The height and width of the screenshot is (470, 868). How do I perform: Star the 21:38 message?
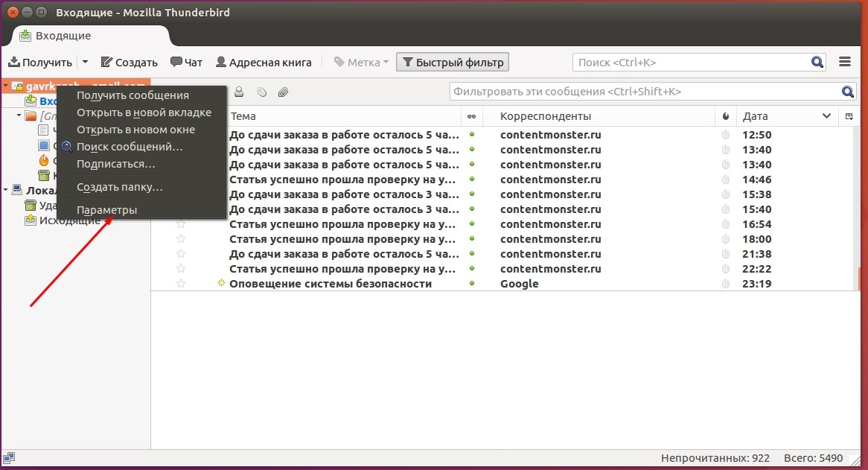tap(180, 253)
